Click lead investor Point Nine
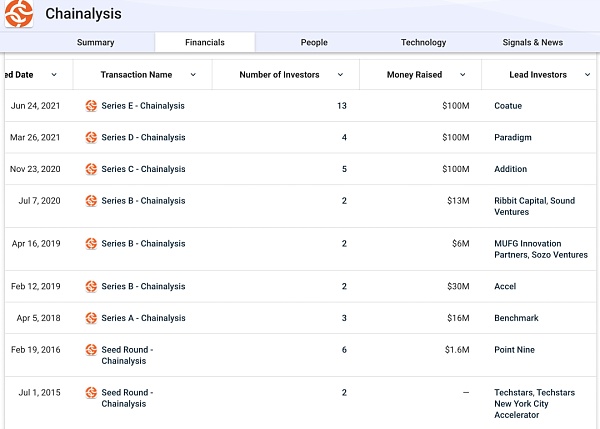This screenshot has width=600, height=429. pos(514,349)
